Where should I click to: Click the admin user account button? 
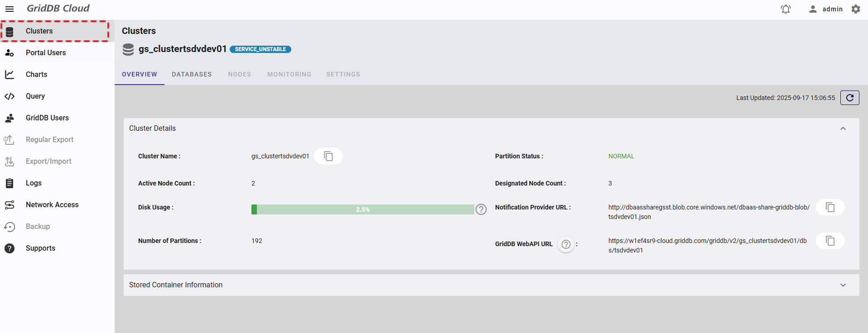click(x=826, y=9)
